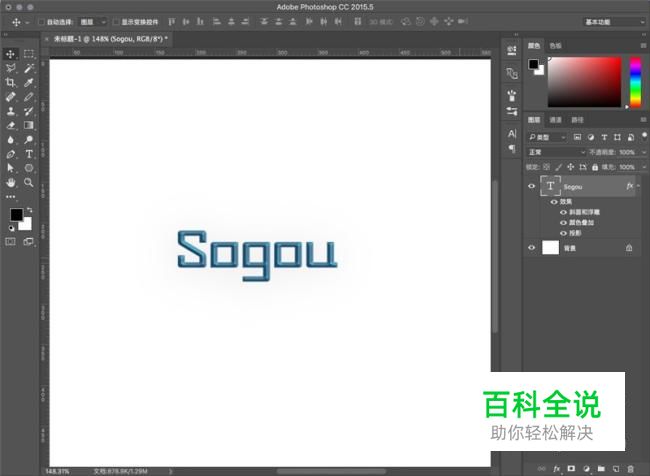Change the screen mode from the toolbar
Viewport: 650px width, 476px height.
(29, 242)
